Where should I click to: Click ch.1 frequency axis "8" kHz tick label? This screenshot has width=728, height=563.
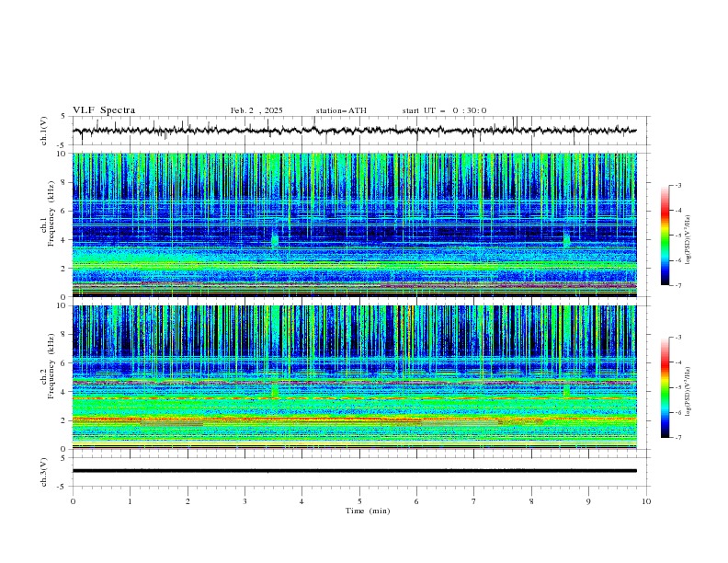click(65, 182)
